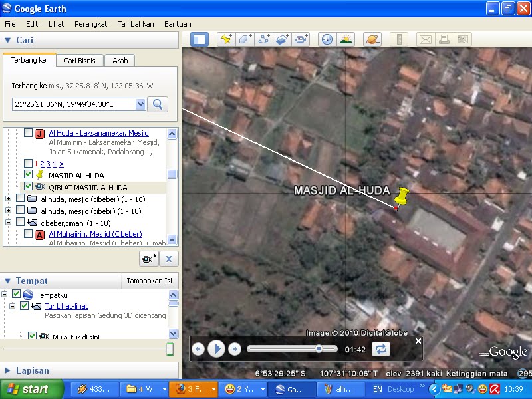Screen dimensions: 532x399
Task: Print the current view
Action: (444, 39)
